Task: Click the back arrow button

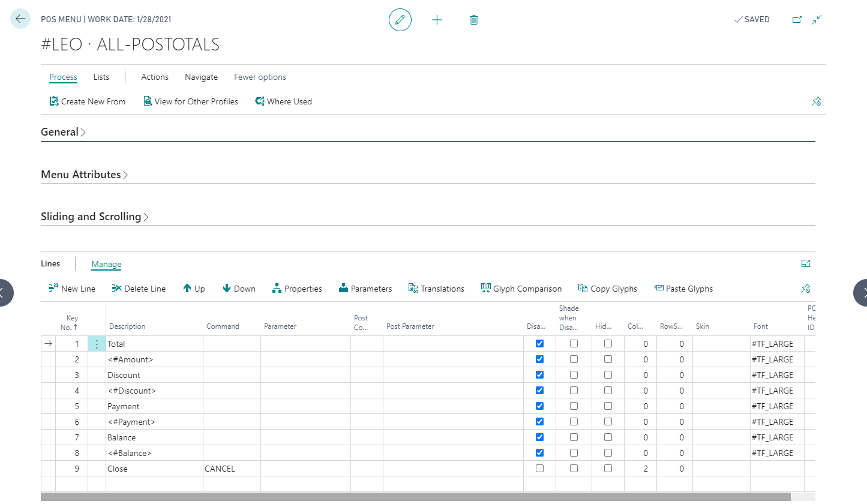Action: point(20,19)
